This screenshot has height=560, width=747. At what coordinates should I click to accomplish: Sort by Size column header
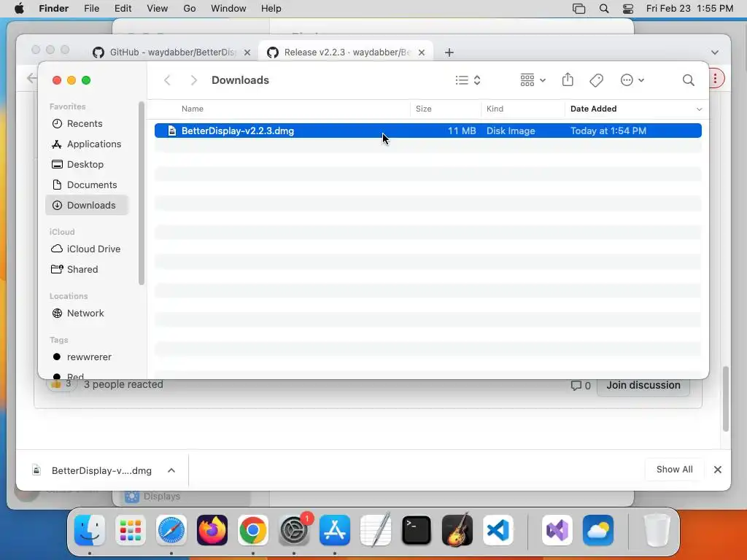(x=424, y=109)
